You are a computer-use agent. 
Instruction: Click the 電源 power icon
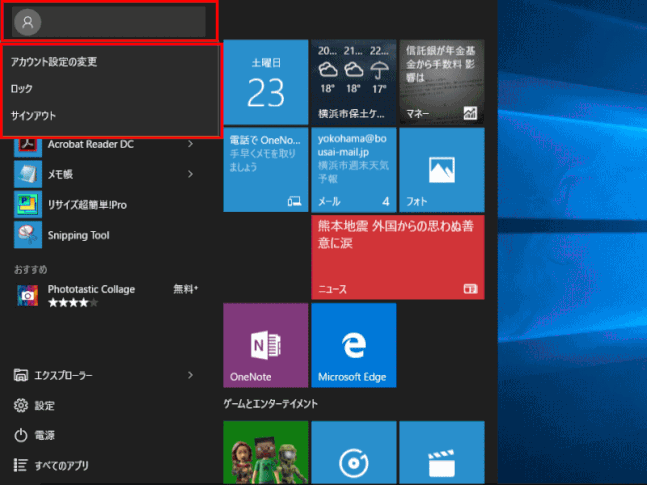coord(21,435)
